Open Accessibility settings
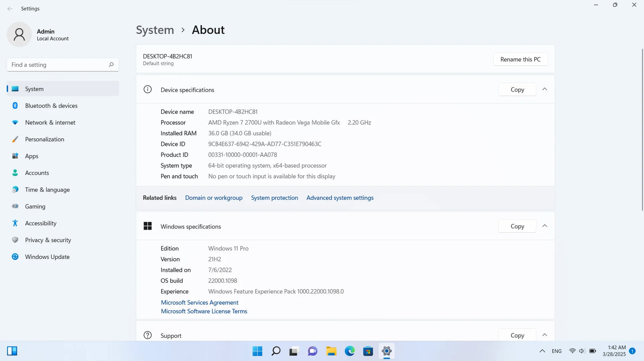Image resolution: width=644 pixels, height=361 pixels. (41, 223)
